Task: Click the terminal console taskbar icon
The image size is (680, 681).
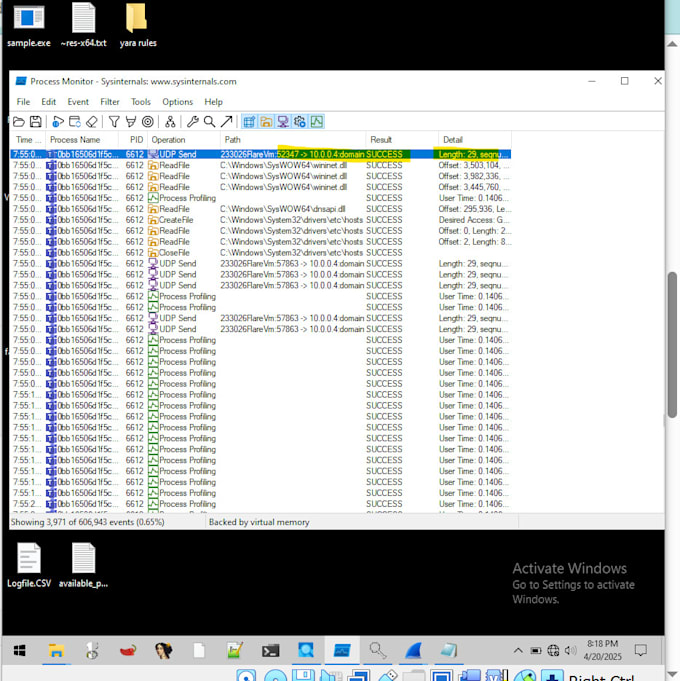Action: tap(271, 650)
